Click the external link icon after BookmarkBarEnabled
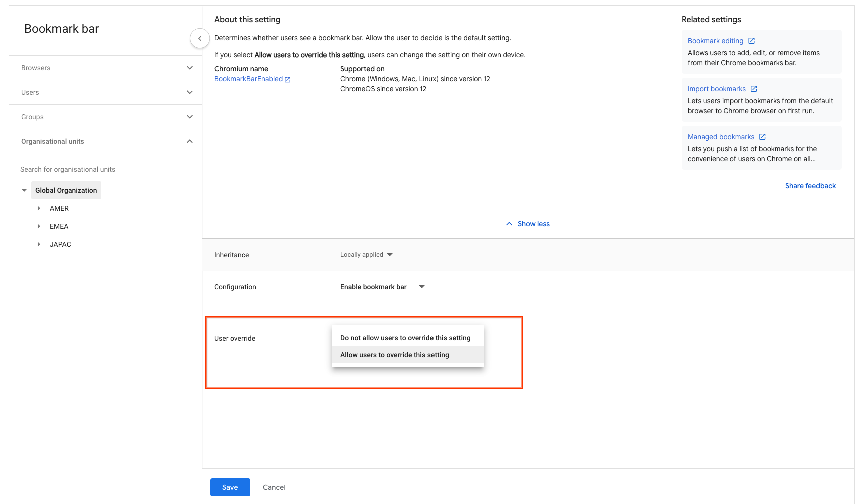 [x=288, y=79]
